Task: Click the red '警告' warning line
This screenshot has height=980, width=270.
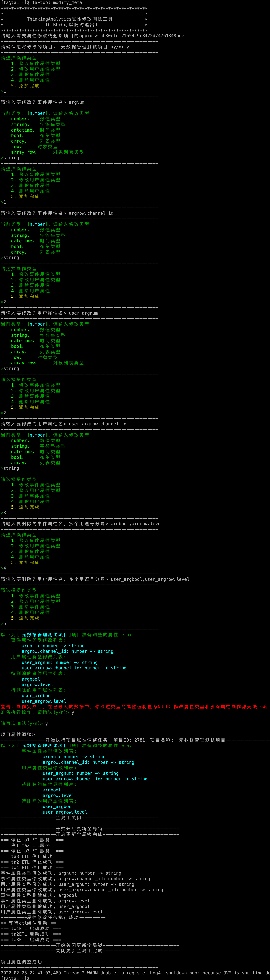Action: point(135,707)
